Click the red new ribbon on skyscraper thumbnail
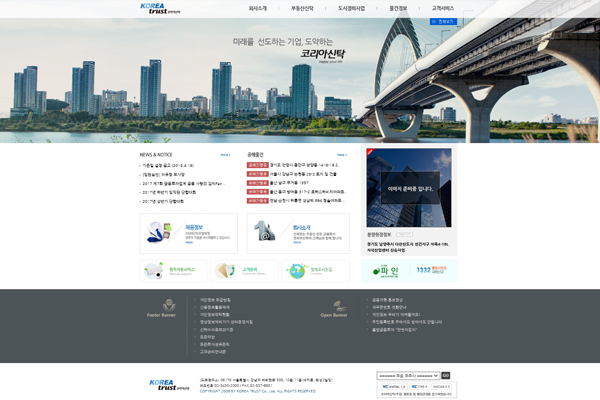Image resolution: width=600 pixels, height=400 pixels. pos(370,152)
